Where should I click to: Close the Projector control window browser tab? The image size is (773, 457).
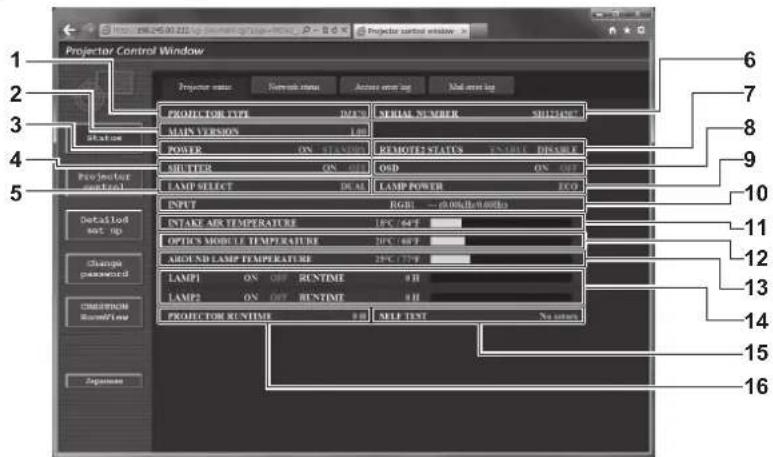pos(463,31)
